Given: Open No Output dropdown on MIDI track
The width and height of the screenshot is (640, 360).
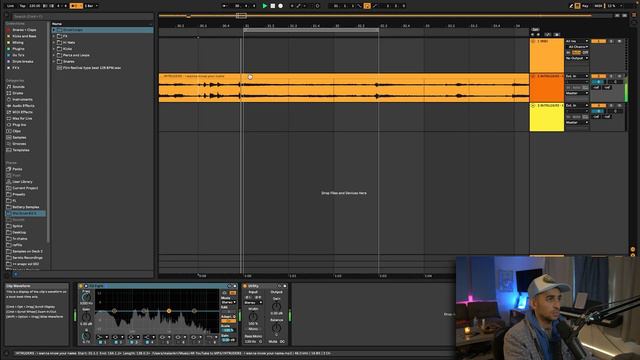Looking at the screenshot, I should pyautogui.click(x=577, y=58).
